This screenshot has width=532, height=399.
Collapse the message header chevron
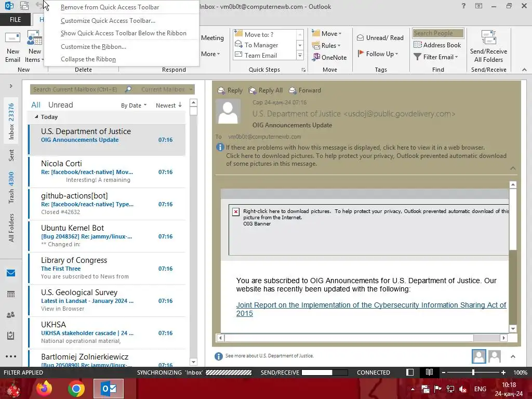[x=513, y=168]
